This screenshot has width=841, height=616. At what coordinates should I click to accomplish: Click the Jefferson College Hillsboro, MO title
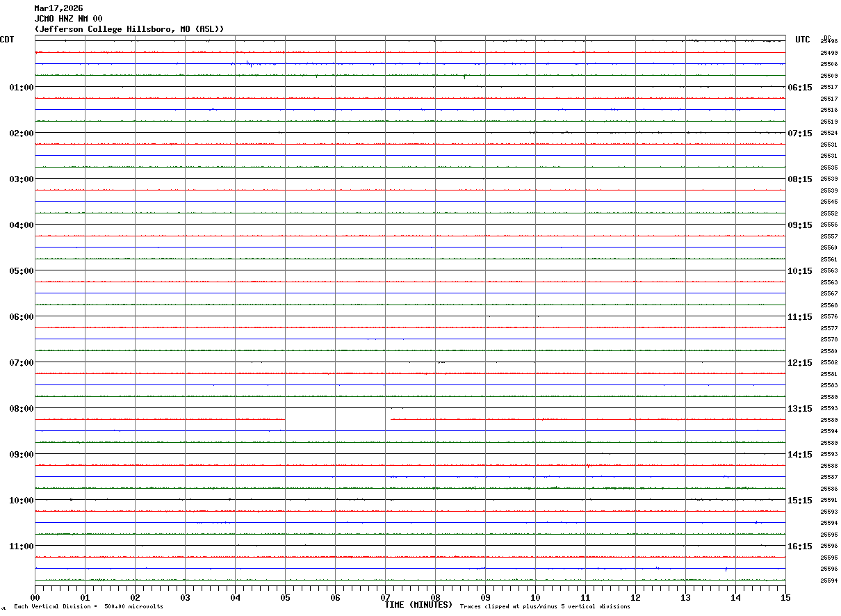click(x=129, y=29)
